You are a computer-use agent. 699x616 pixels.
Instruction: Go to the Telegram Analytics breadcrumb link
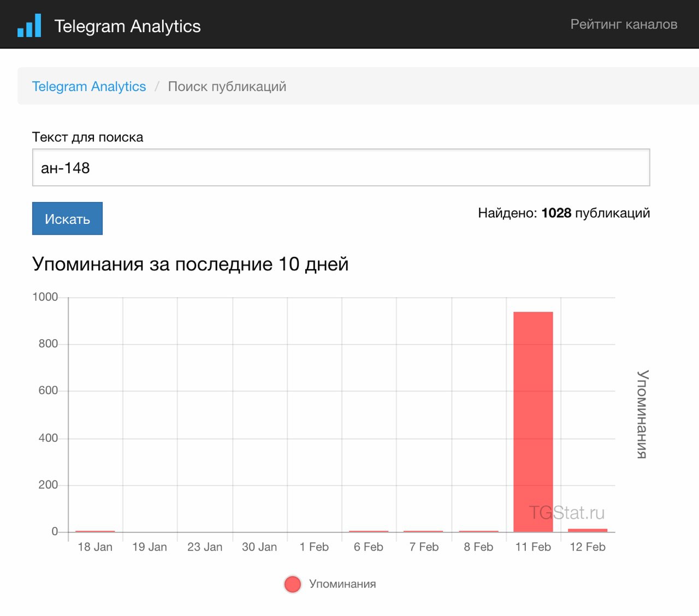click(89, 86)
